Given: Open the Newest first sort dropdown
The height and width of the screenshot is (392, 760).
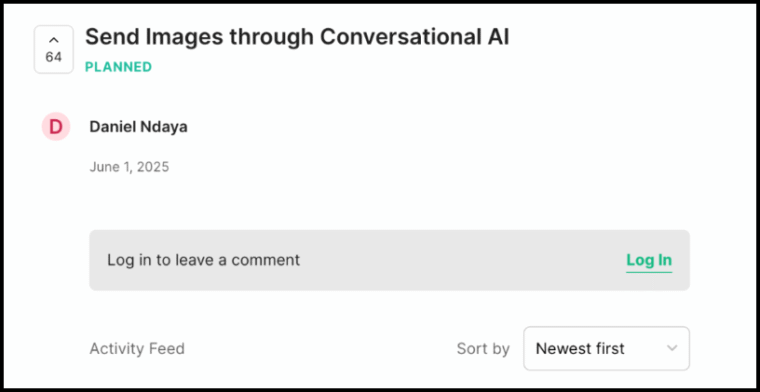Looking at the screenshot, I should coord(606,348).
